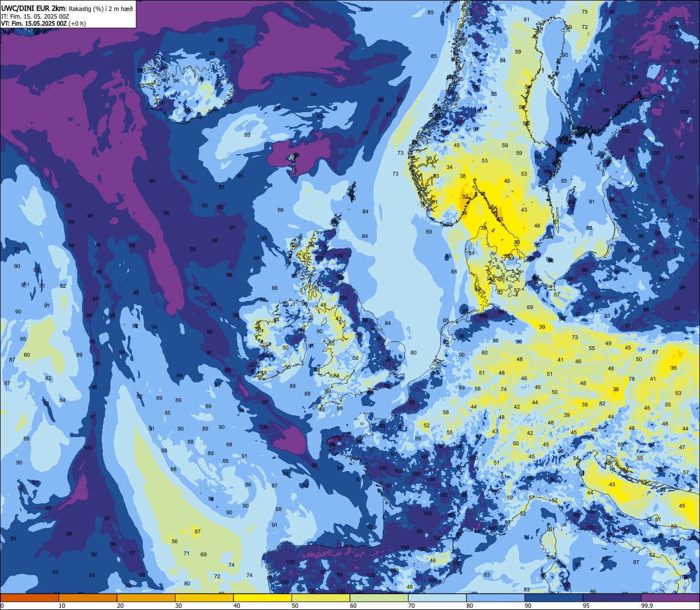Click the purple legend segment above 99.9%
This screenshot has width=700, height=610.
click(x=670, y=598)
